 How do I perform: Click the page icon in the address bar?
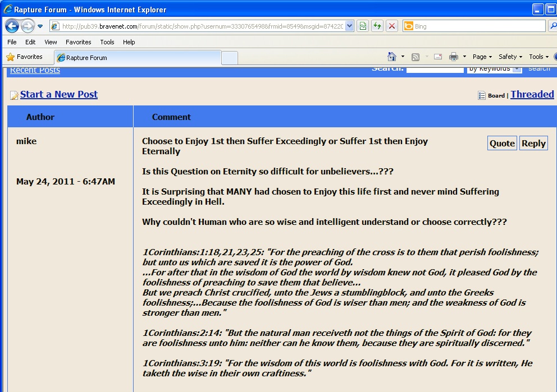pyautogui.click(x=55, y=26)
